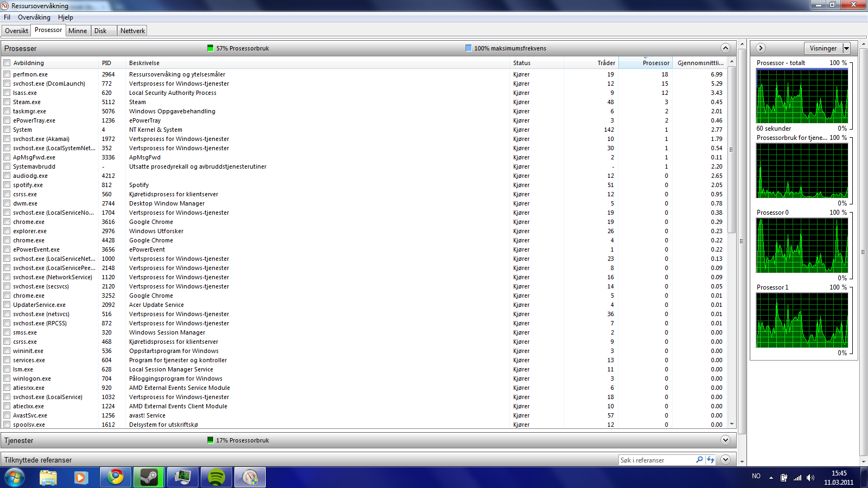
Task: Show hidden tray icons arrow
Action: (771, 478)
